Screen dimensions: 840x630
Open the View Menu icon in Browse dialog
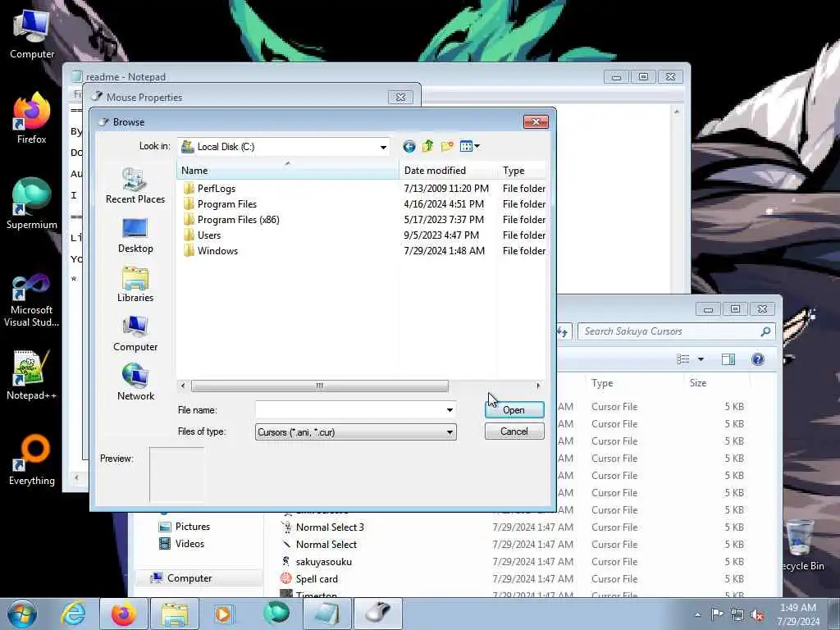point(470,146)
